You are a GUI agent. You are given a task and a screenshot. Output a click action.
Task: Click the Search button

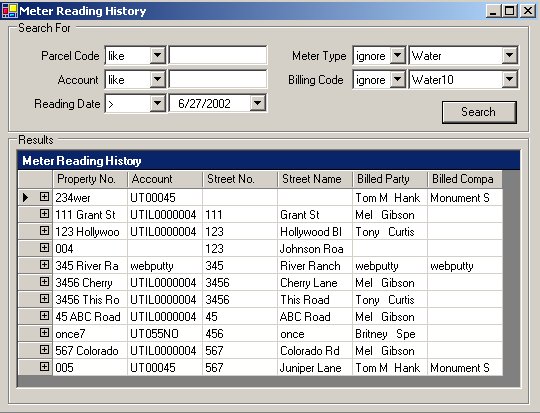point(479,112)
